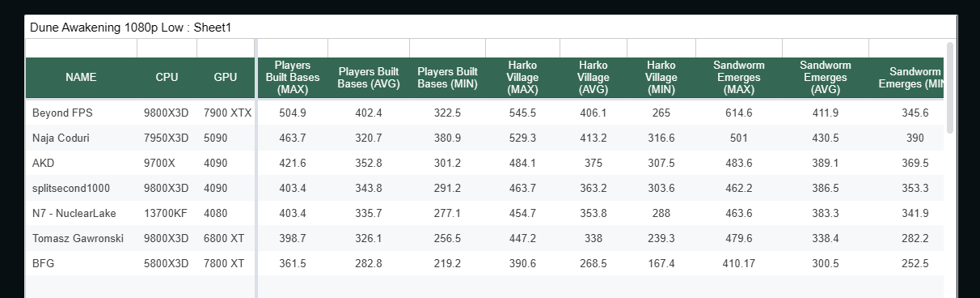Viewport: 980px width, 298px height.
Task: Select splitsecond1000 name cell
Action: [71, 188]
